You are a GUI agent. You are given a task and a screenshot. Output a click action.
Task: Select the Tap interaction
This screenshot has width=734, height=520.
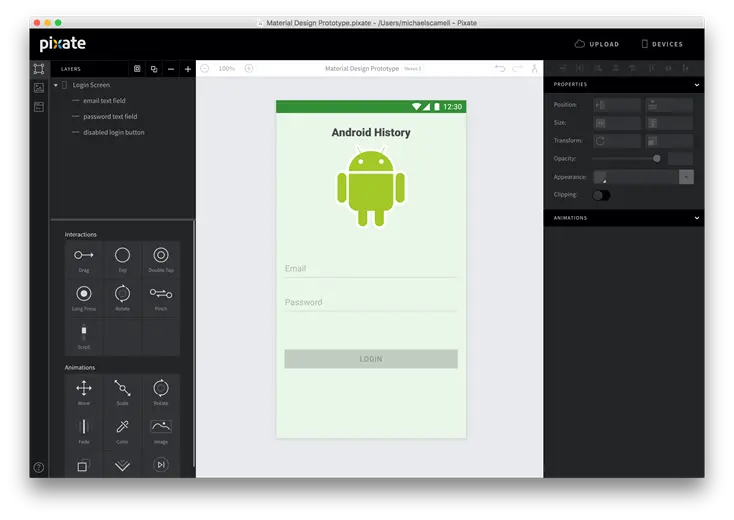point(122,260)
